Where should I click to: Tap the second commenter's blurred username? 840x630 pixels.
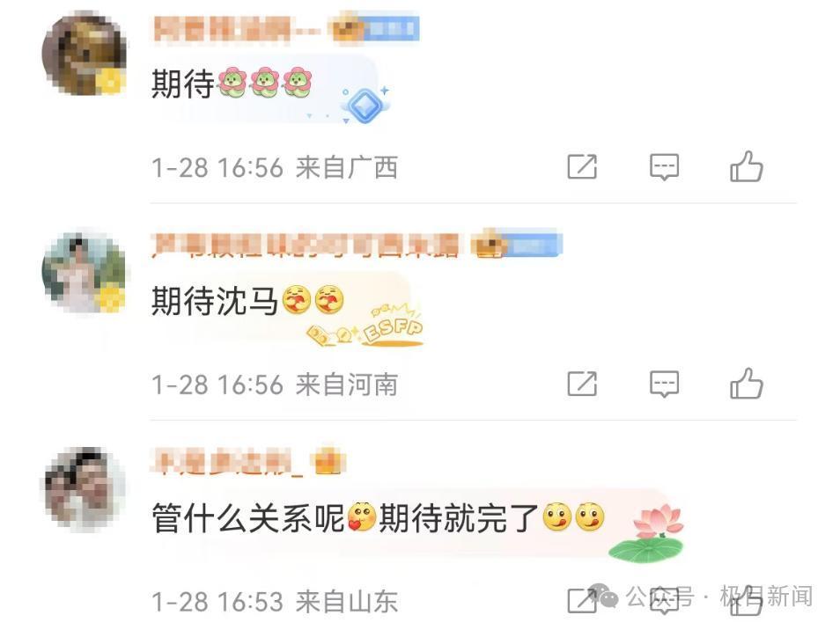click(x=305, y=245)
